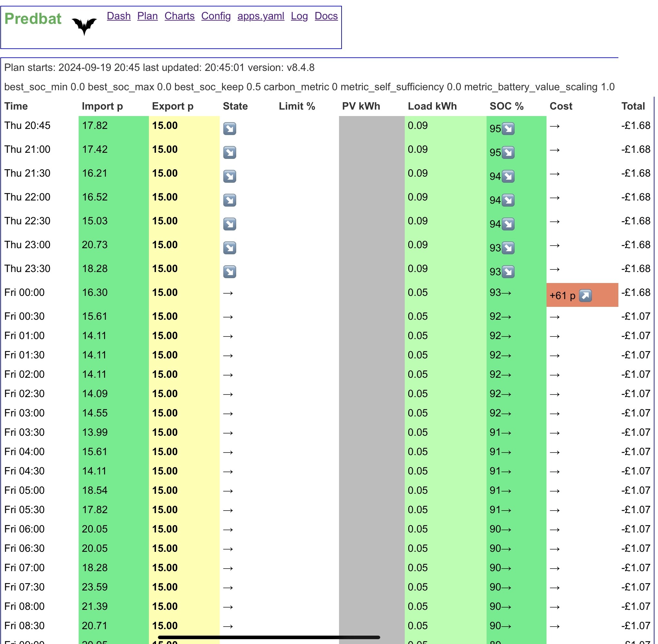This screenshot has height=644, width=658.
Task: Click the Predbat title text
Action: 33,19
